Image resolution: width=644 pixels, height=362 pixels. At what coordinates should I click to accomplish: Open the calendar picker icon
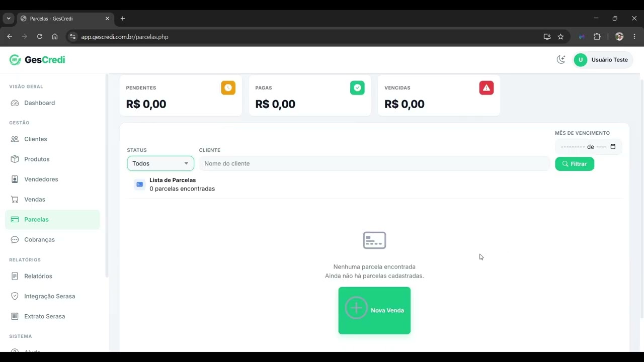(x=613, y=147)
